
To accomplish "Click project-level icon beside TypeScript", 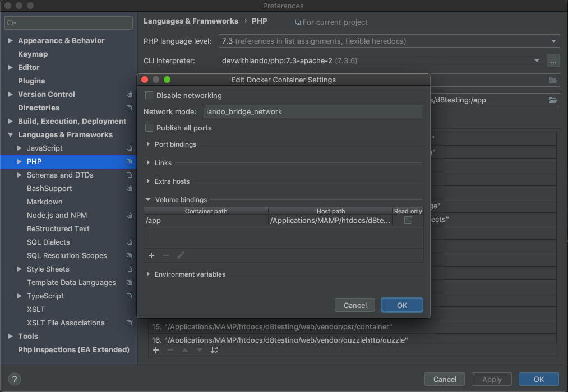I will tap(129, 296).
